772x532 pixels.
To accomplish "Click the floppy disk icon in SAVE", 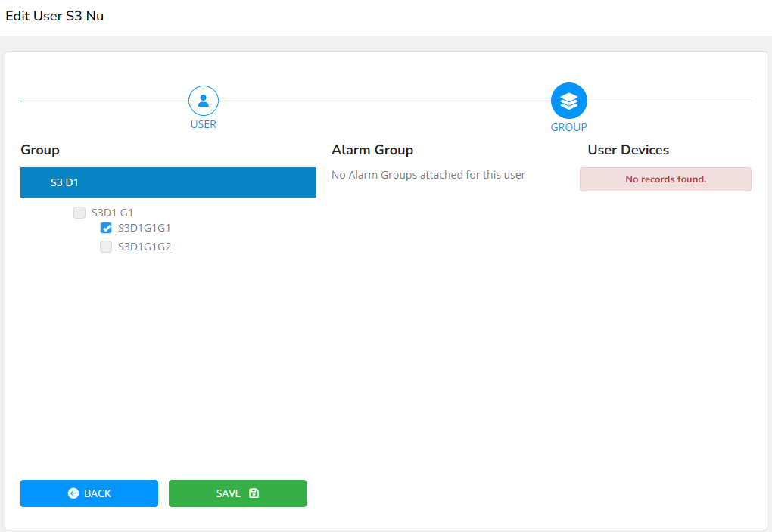I will (254, 493).
